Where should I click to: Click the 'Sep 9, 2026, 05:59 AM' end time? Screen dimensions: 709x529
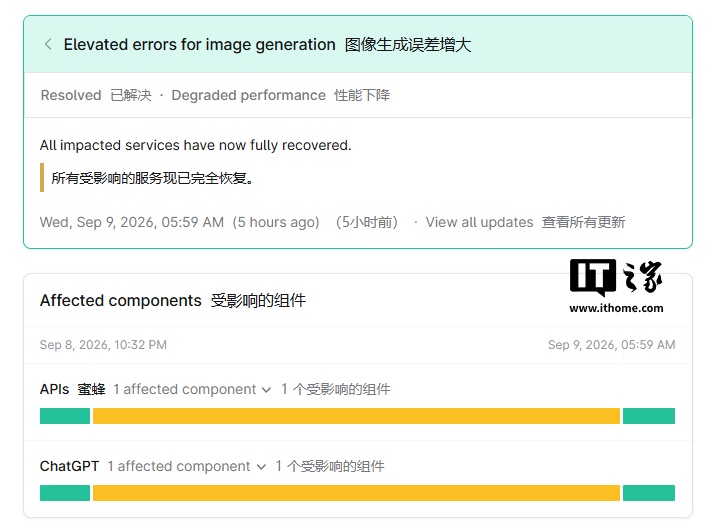(x=611, y=345)
